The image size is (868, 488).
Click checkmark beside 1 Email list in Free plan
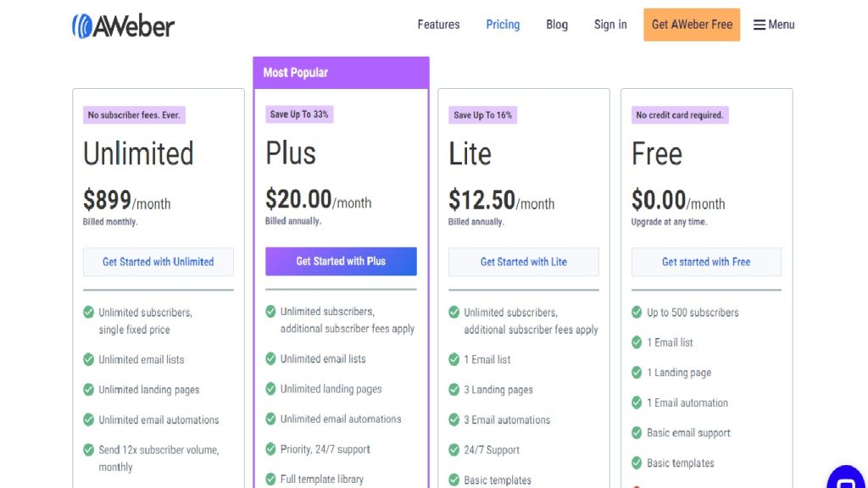tap(637, 342)
